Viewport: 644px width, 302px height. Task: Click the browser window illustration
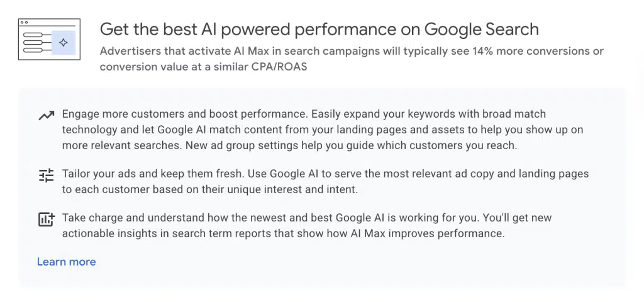pos(49,39)
